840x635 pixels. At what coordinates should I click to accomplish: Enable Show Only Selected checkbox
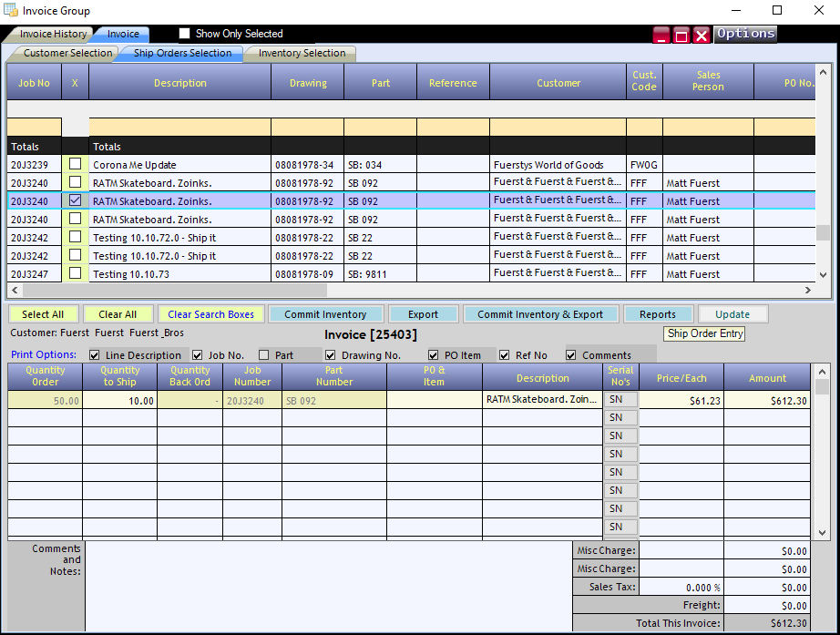[184, 33]
